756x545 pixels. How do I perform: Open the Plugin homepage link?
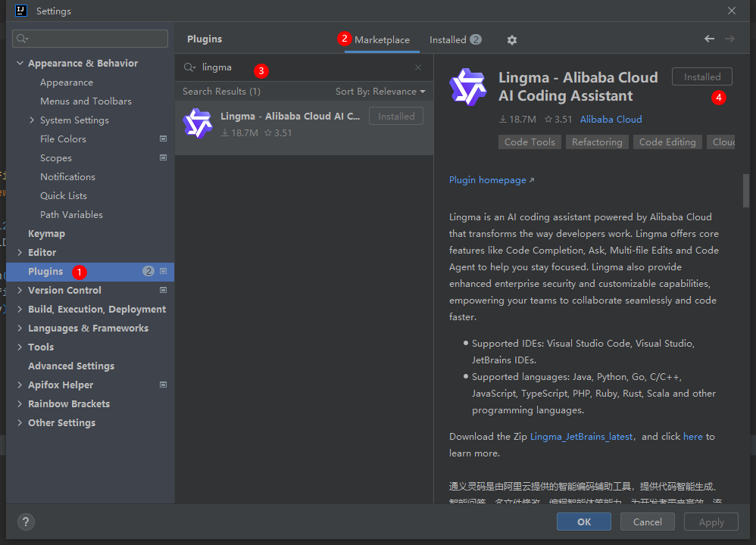click(492, 180)
